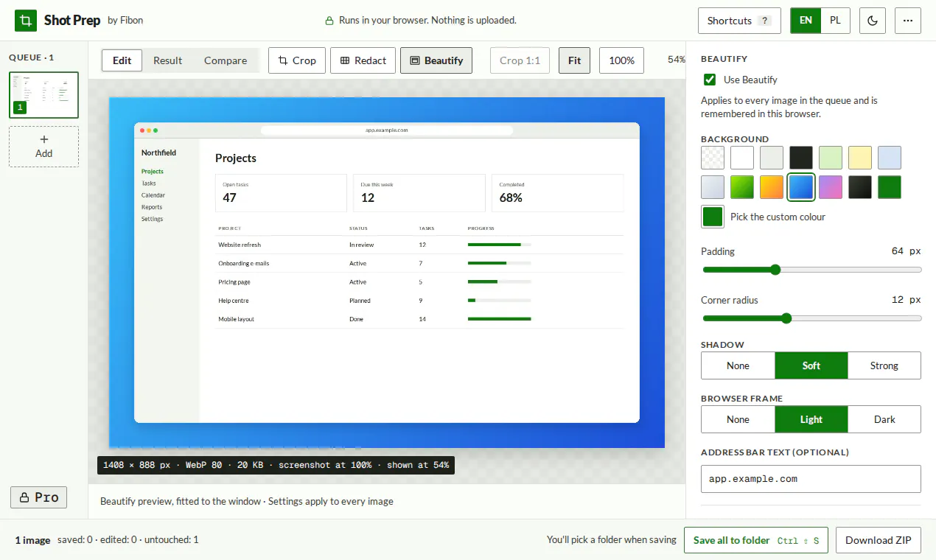Adjust the Padding slider
Viewport: 936px width, 560px height.
[811, 270]
